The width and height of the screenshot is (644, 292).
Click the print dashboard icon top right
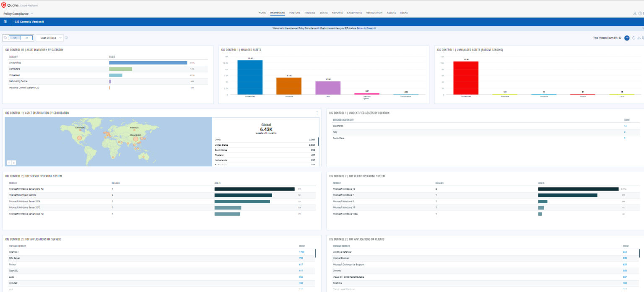[643, 38]
